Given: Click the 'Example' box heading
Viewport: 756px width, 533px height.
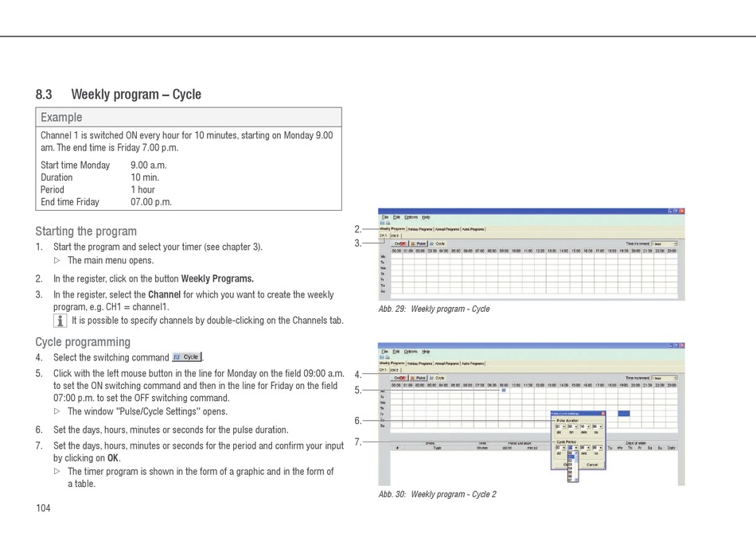Looking at the screenshot, I should (x=61, y=117).
